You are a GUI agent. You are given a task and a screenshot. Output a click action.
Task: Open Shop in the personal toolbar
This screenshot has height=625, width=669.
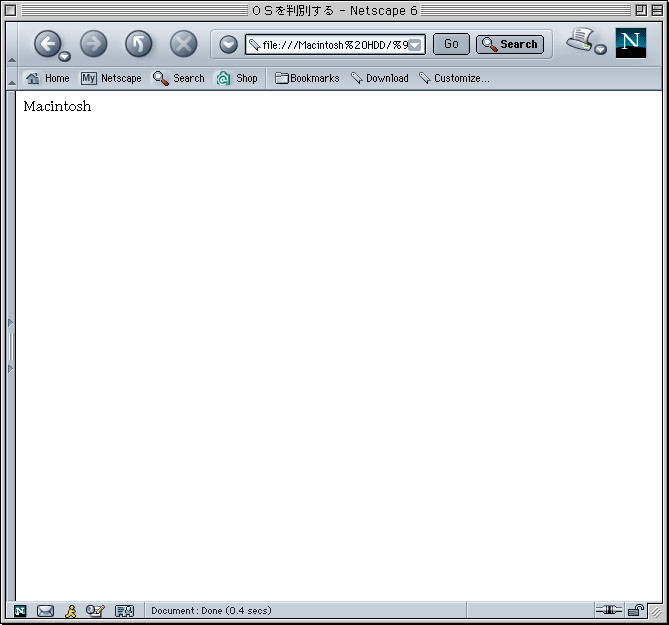pos(237,78)
